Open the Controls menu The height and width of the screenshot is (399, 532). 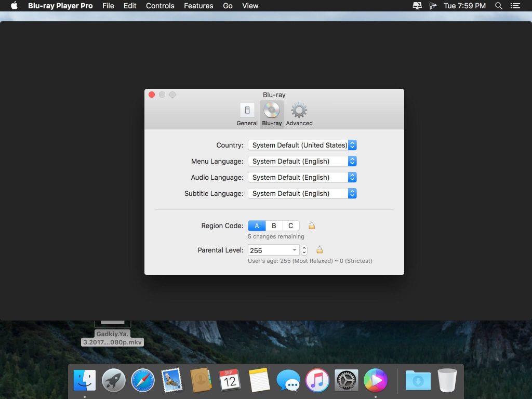point(160,6)
